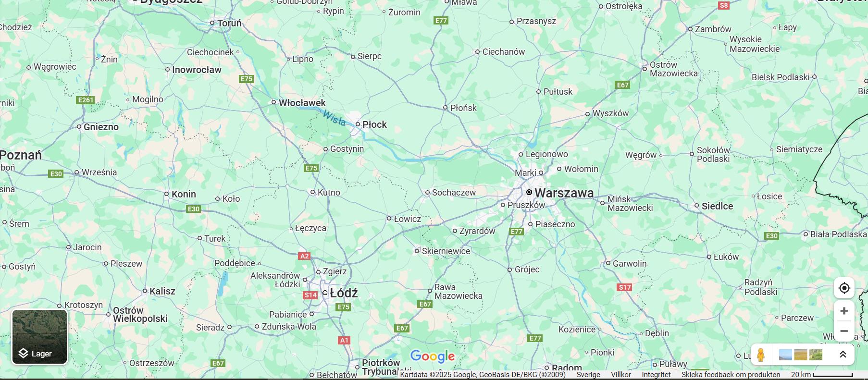The image size is (868, 380).
Task: Zoom out with the minus button
Action: [x=844, y=331]
